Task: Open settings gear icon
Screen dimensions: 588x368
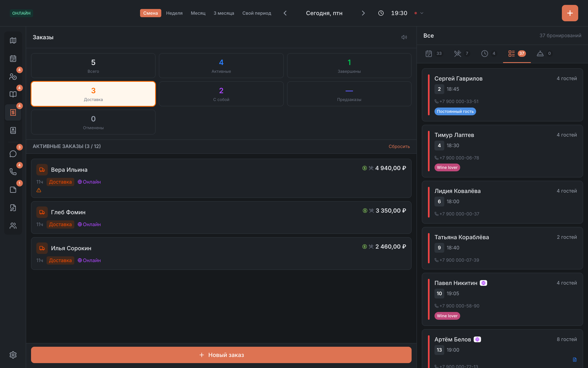Action: coord(13,355)
